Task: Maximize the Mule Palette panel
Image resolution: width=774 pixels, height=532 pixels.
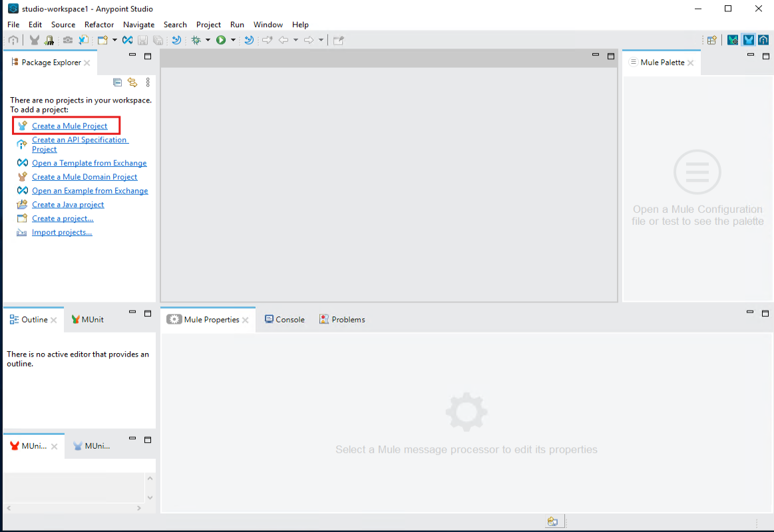Action: click(x=766, y=57)
